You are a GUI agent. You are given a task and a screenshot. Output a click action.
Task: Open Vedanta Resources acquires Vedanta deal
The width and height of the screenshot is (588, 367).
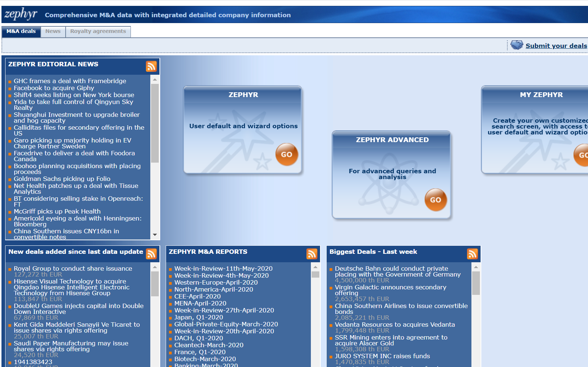(395, 325)
